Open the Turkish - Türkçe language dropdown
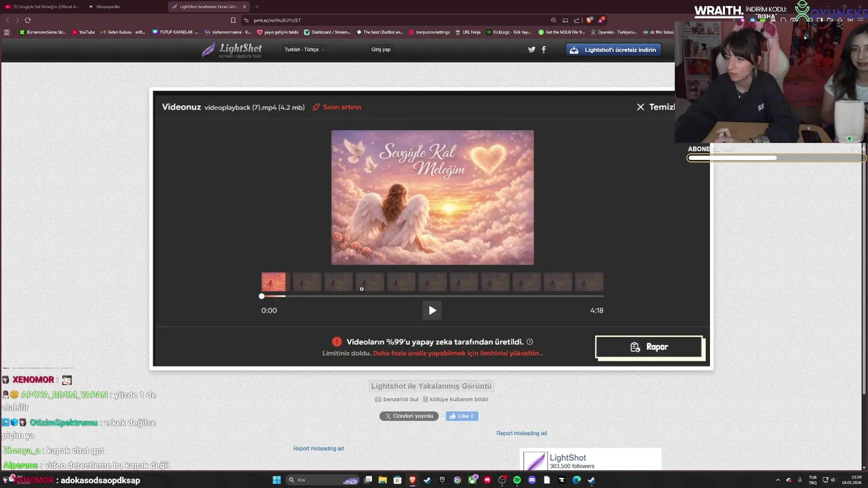Image resolution: width=868 pixels, height=488 pixels. (304, 49)
